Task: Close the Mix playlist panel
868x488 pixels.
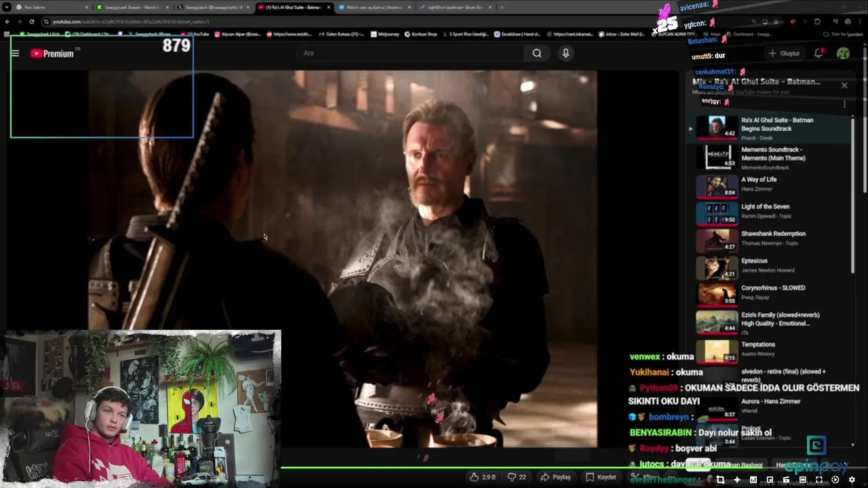Action: point(844,85)
